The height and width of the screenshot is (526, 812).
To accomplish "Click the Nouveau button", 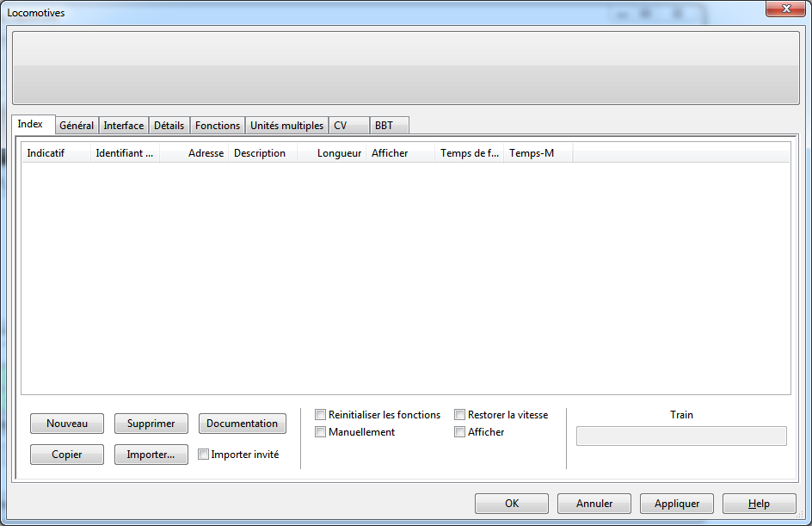I will point(67,424).
